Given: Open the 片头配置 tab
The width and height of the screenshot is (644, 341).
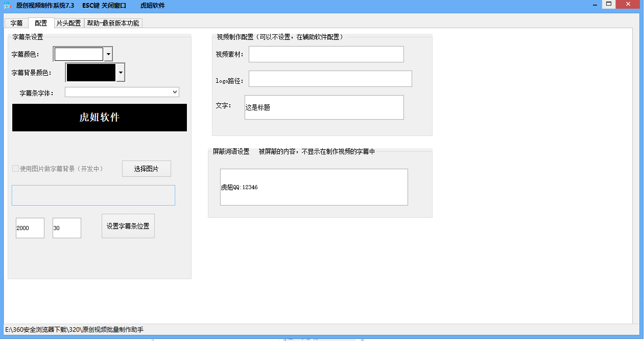Looking at the screenshot, I should click(69, 23).
